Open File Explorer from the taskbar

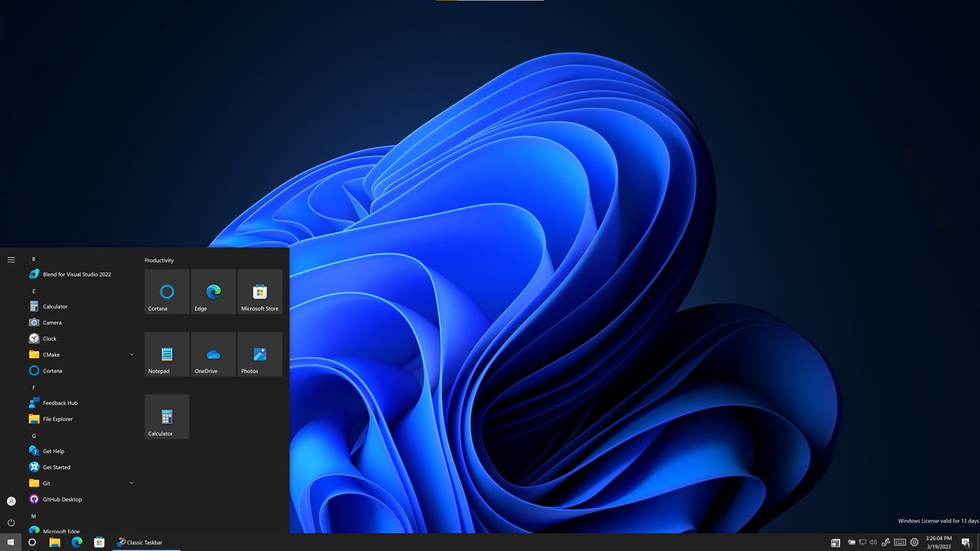point(55,542)
